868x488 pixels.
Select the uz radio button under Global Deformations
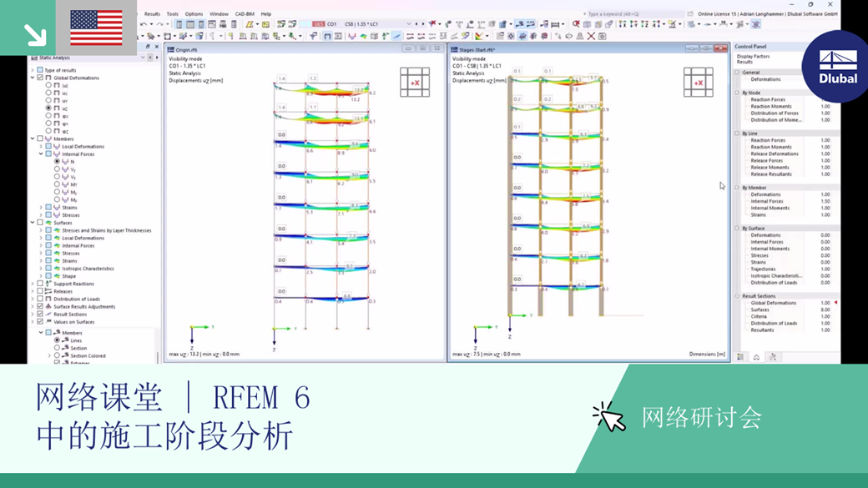(48, 108)
